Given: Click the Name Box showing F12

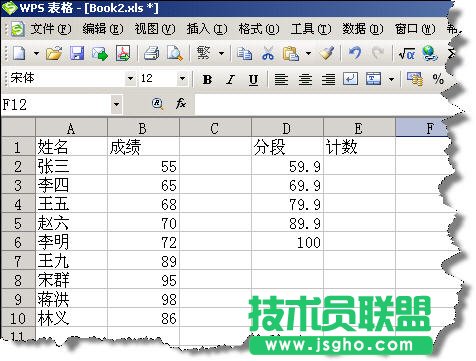Looking at the screenshot, I should pos(56,105).
